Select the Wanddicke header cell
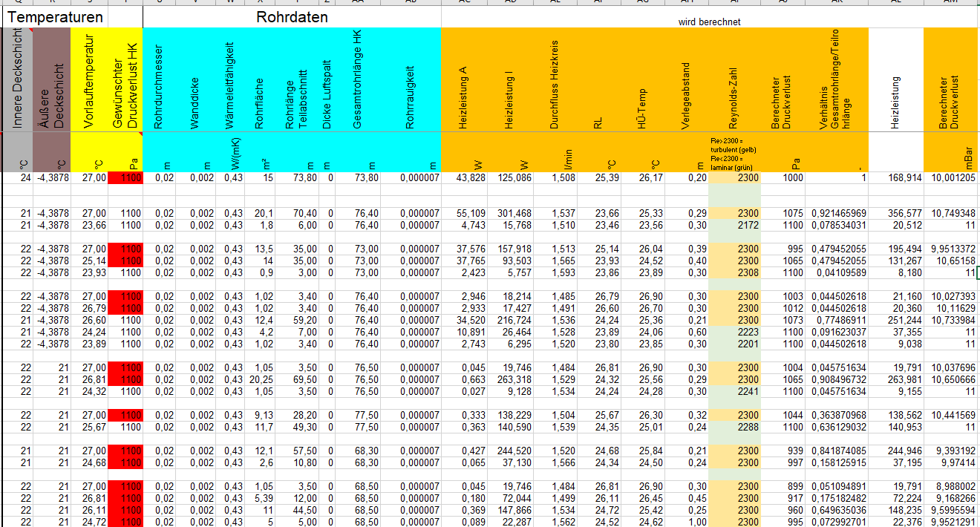This screenshot has width=980, height=527. (195, 79)
